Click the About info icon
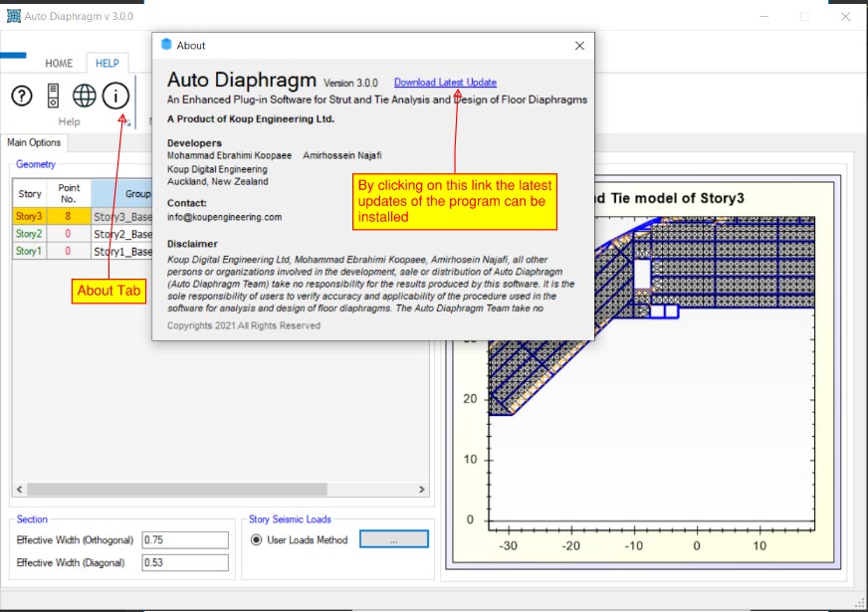Image resolution: width=868 pixels, height=612 pixels. [116, 96]
